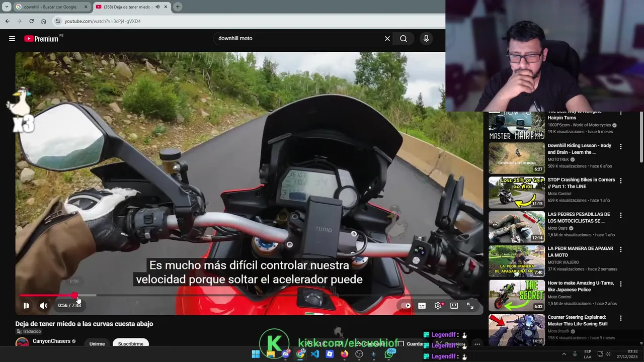
Task: Open the browser home page icon
Action: pos(43,21)
